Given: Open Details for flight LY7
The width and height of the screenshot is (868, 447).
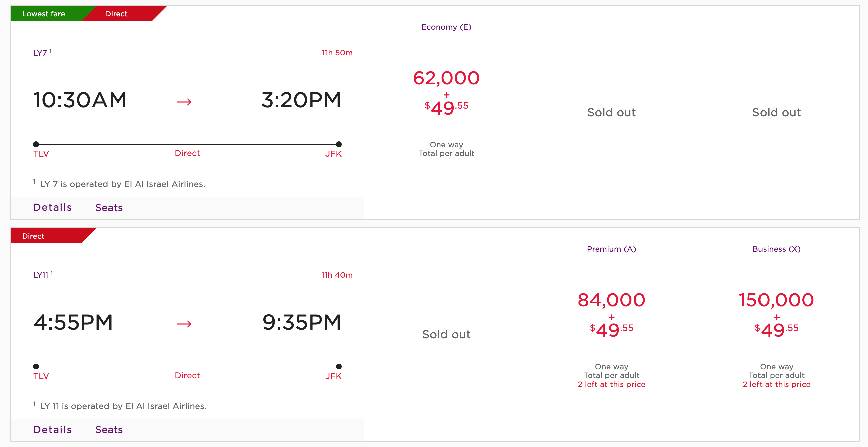Looking at the screenshot, I should 52,207.
